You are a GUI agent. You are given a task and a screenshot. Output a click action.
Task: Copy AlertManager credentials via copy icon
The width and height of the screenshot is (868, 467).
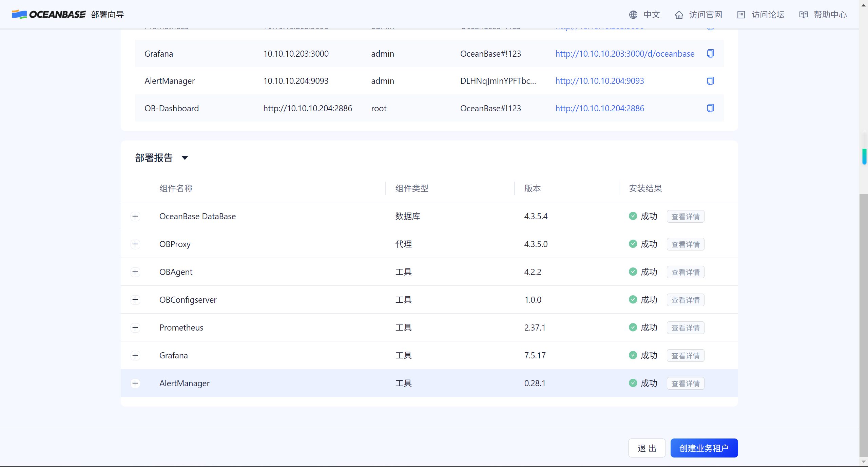point(710,81)
